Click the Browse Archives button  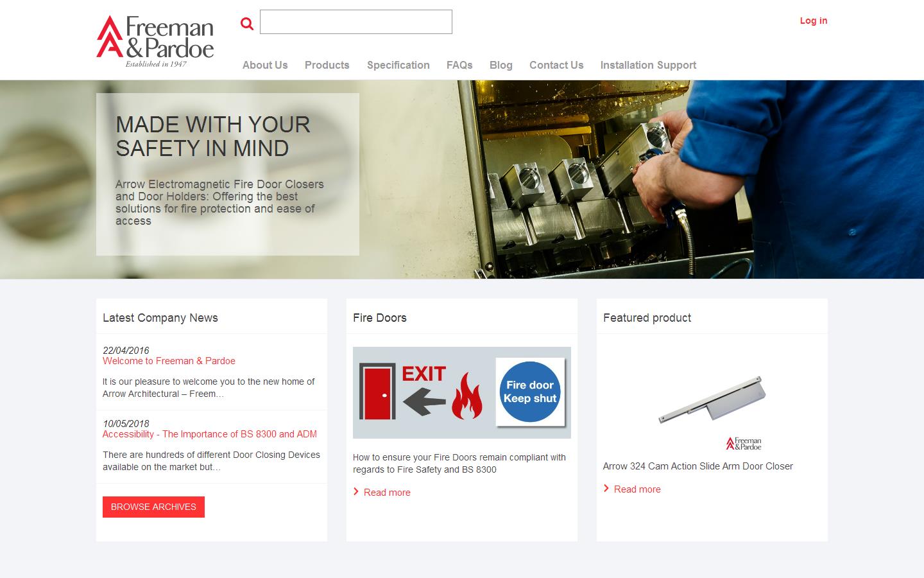click(153, 507)
